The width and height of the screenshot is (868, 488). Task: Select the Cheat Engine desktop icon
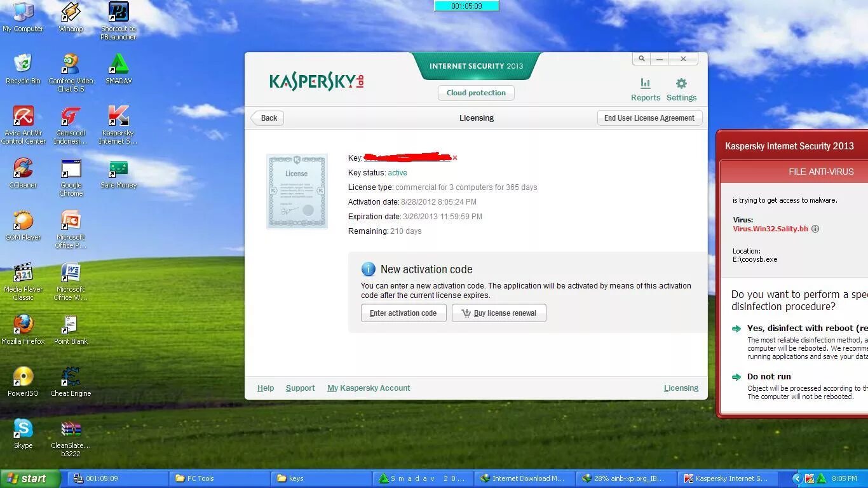point(71,382)
